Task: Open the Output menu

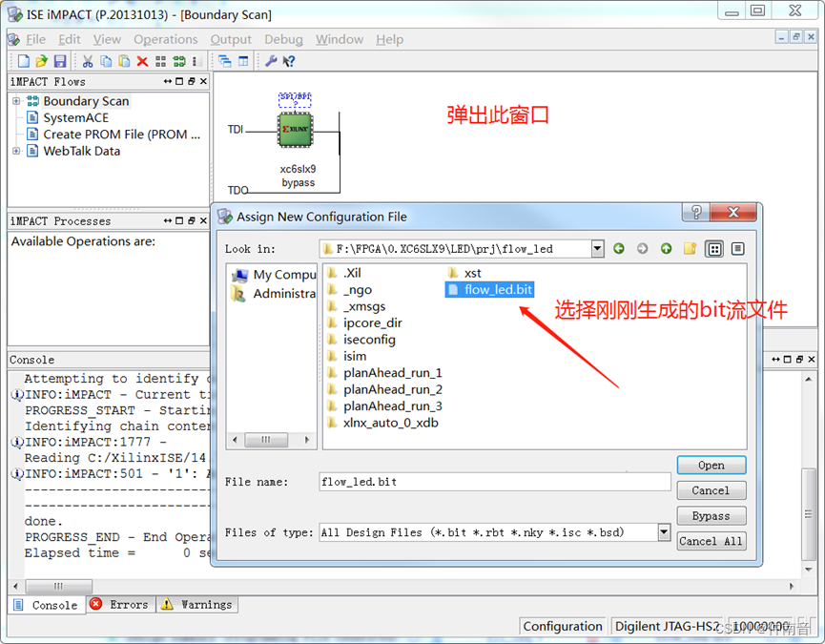Action: tap(231, 39)
